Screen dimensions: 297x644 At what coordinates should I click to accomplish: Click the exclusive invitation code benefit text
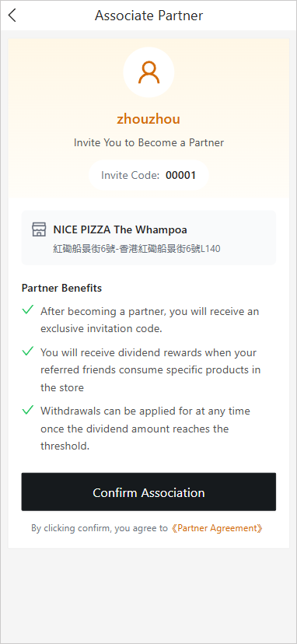(x=149, y=320)
